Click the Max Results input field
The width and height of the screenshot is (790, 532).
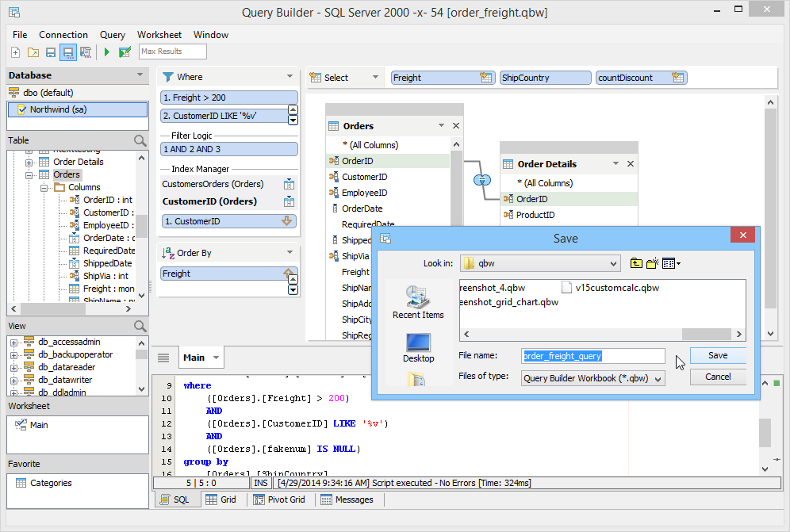point(173,52)
